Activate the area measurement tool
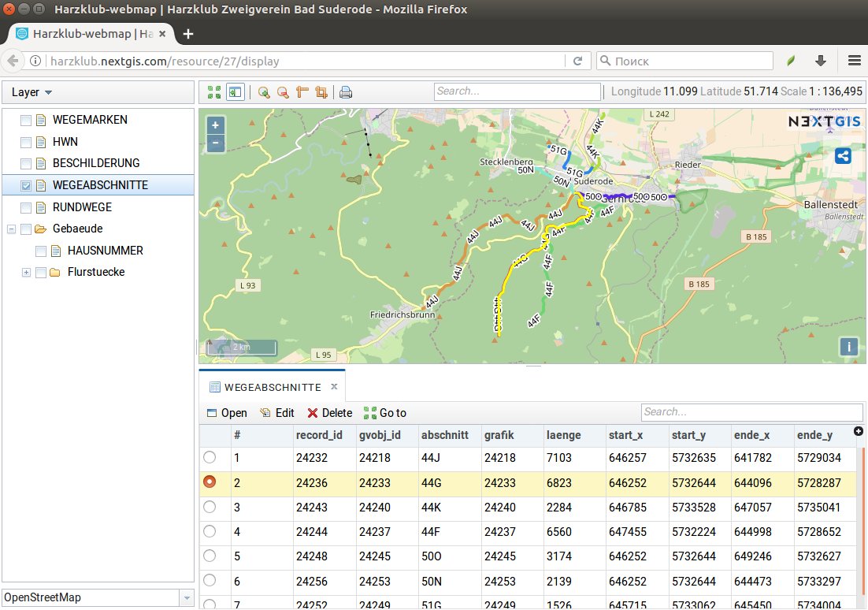868x610 pixels. (320, 92)
